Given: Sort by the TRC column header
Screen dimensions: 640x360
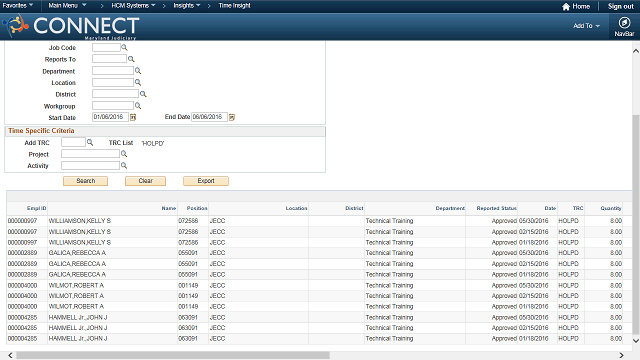Looking at the screenshot, I should click(578, 208).
